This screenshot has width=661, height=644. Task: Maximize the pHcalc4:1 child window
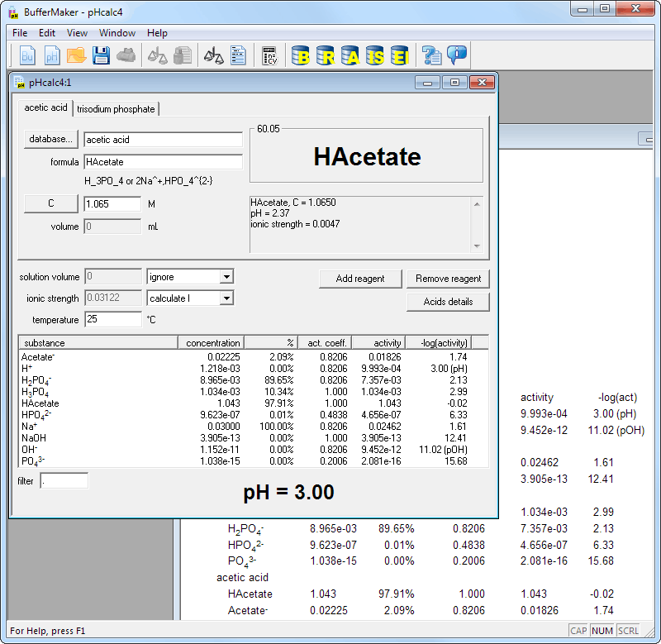coord(454,82)
